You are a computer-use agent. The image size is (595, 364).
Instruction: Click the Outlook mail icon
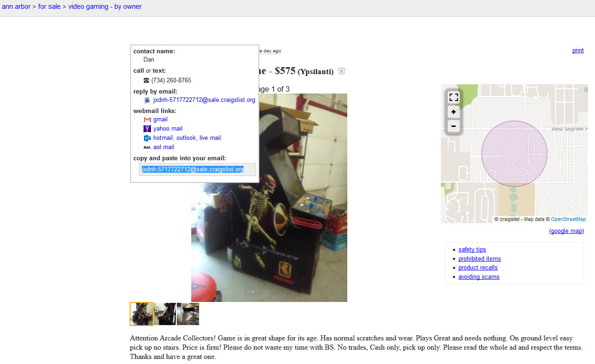coord(147,138)
